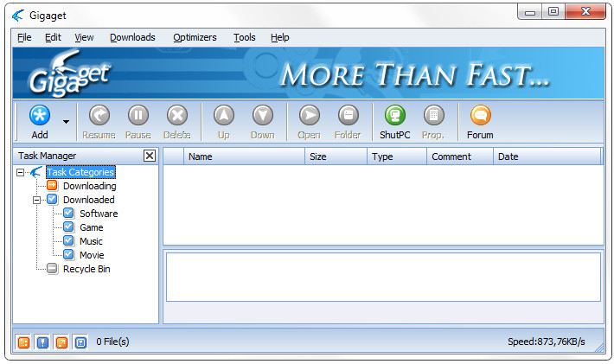Click the Folder toolbar icon
The height and width of the screenshot is (364, 614).
coord(349,116)
